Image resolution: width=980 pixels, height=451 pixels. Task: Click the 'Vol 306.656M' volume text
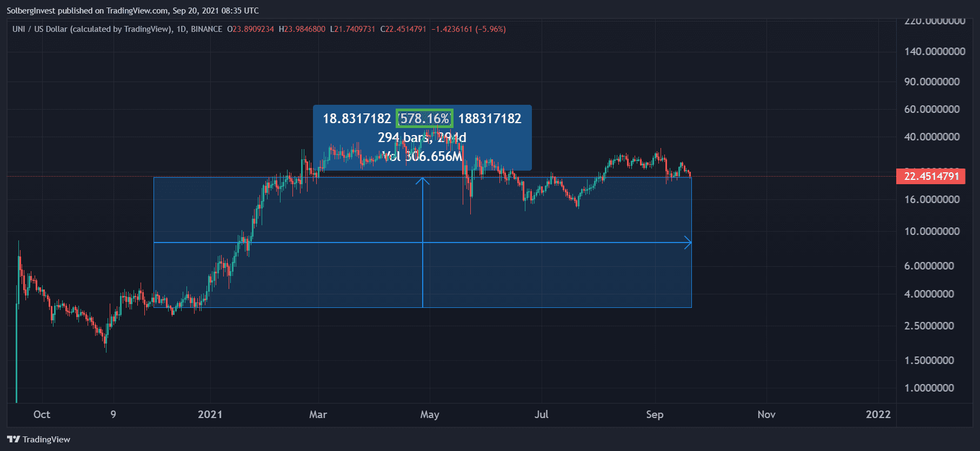tap(422, 156)
